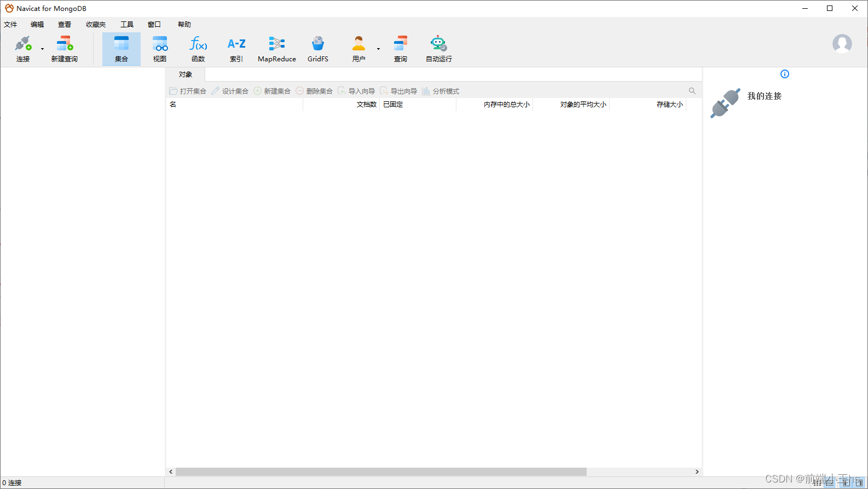
Task: Open the MapReduce toolbar icon
Action: [277, 44]
